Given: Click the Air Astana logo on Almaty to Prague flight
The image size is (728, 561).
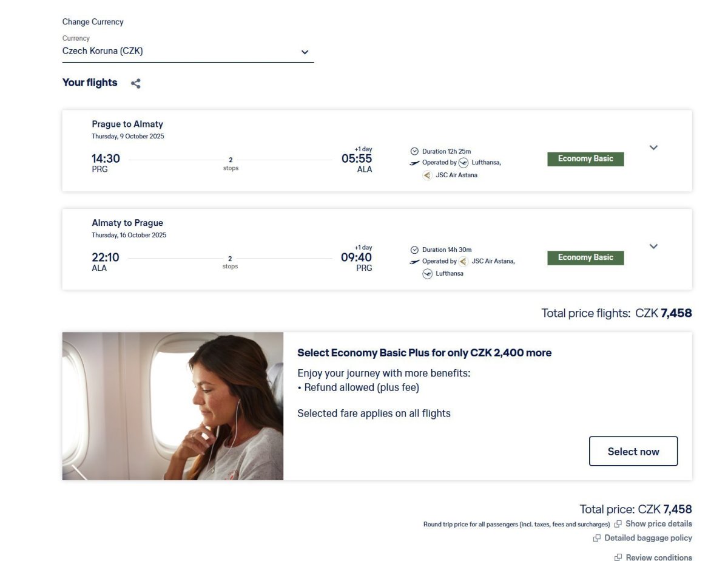Looking at the screenshot, I should tap(463, 262).
